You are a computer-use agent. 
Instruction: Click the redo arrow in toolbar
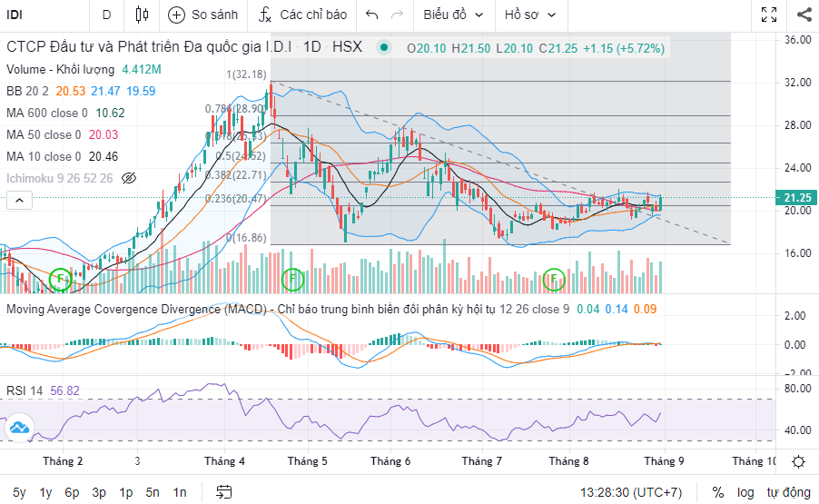[397, 15]
